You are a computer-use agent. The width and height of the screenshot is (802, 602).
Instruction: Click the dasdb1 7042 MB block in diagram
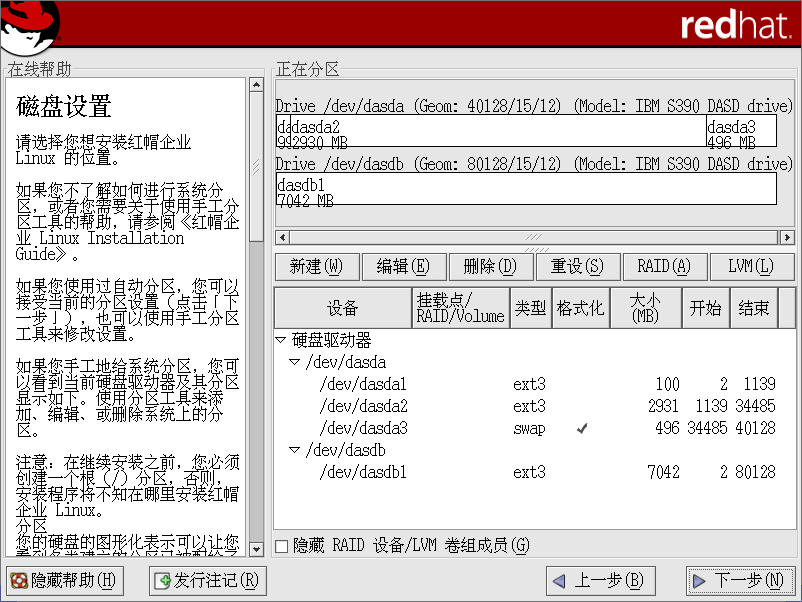526,189
